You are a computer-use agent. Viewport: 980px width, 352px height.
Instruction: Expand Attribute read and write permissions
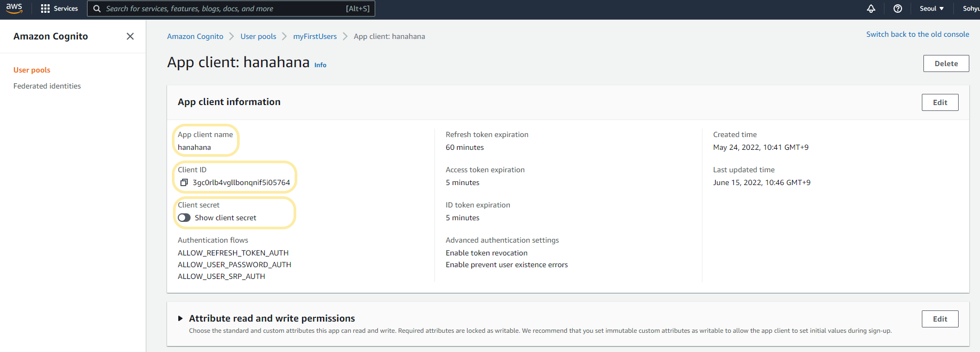pyautogui.click(x=180, y=318)
